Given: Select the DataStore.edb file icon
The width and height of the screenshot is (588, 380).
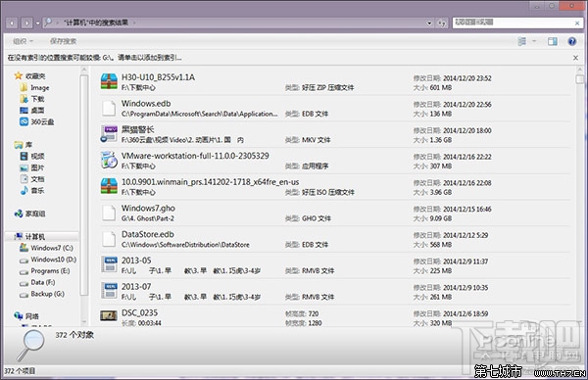Looking at the screenshot, I should [109, 239].
